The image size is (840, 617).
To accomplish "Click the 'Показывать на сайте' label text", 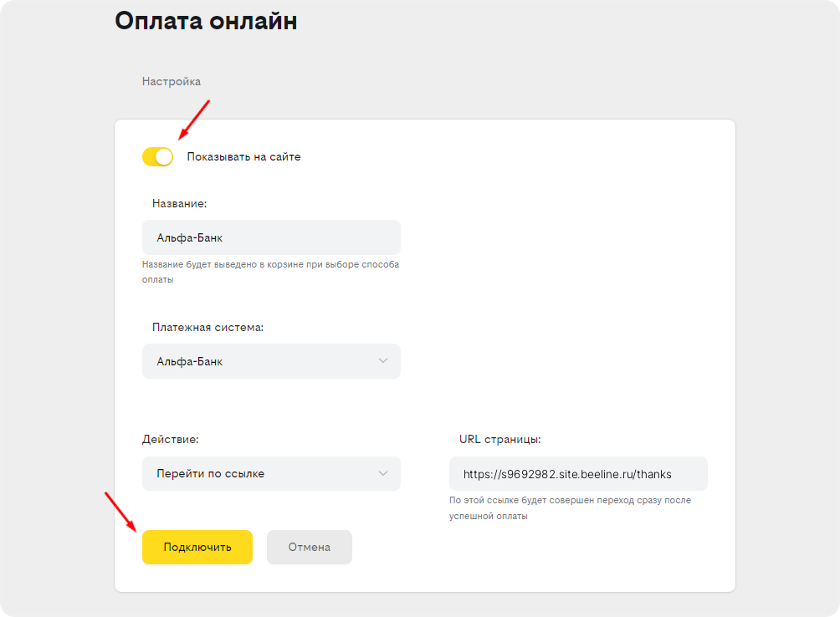I will click(x=243, y=157).
